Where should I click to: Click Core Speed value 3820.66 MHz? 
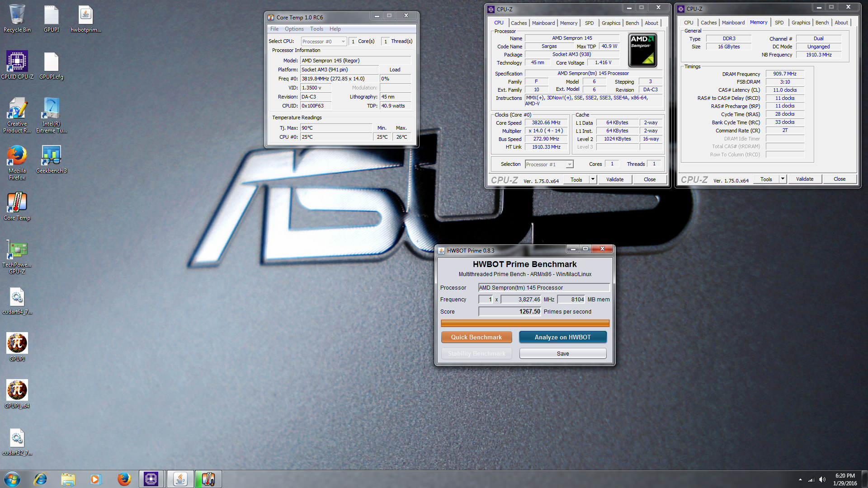546,122
